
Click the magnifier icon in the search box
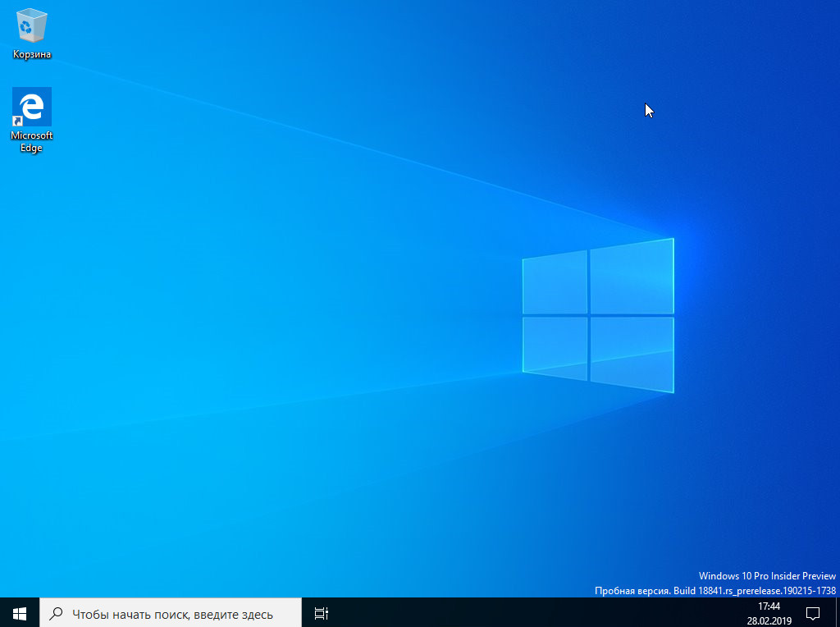(56, 613)
